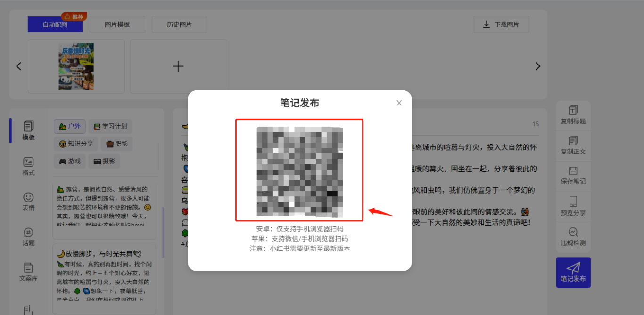This screenshot has height=315, width=644.
Task: Click the 复制正文 icon
Action: pyautogui.click(x=573, y=145)
